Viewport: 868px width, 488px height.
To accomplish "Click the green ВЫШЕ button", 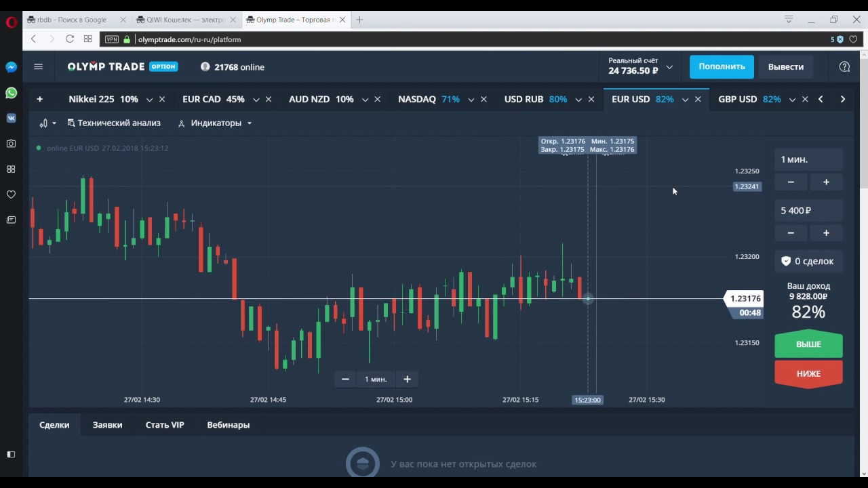I will coord(808,344).
